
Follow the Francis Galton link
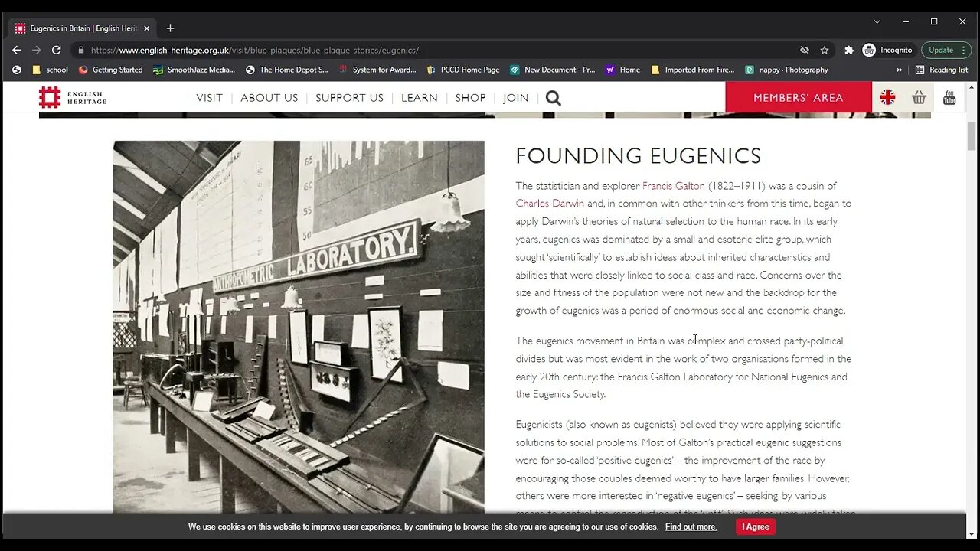coord(673,186)
